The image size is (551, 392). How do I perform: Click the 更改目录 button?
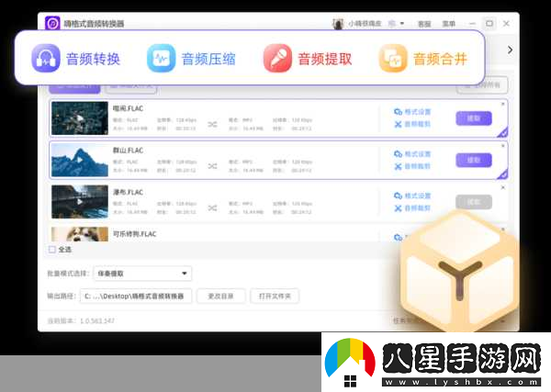tap(220, 297)
